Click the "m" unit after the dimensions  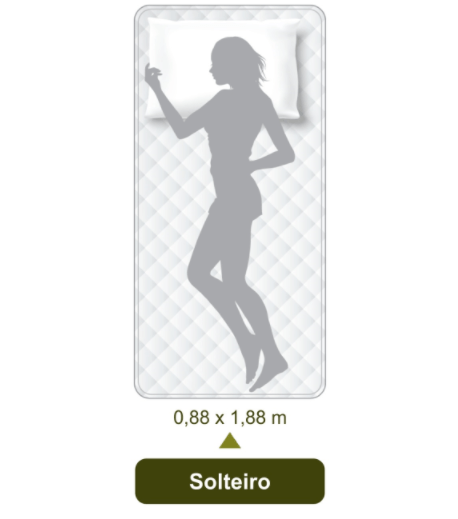click(279, 419)
